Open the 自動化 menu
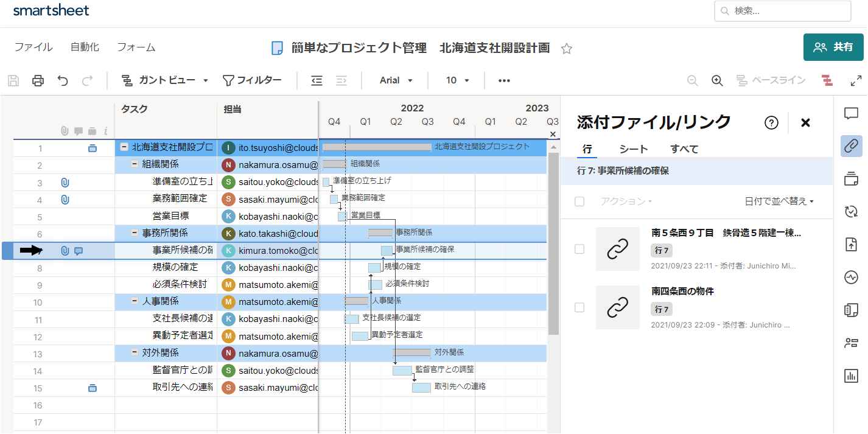This screenshot has height=434, width=868. [x=85, y=46]
